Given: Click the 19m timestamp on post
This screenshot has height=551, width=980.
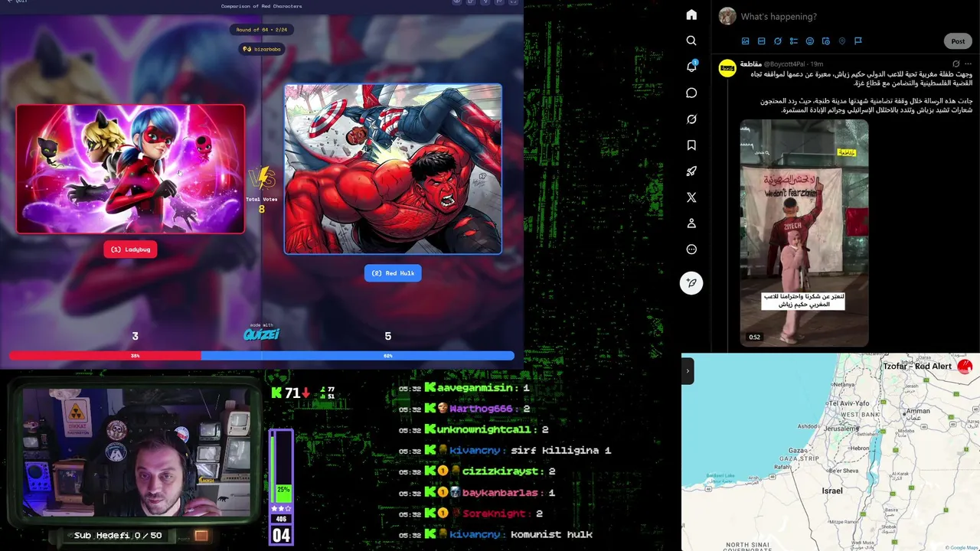Looking at the screenshot, I should point(816,64).
